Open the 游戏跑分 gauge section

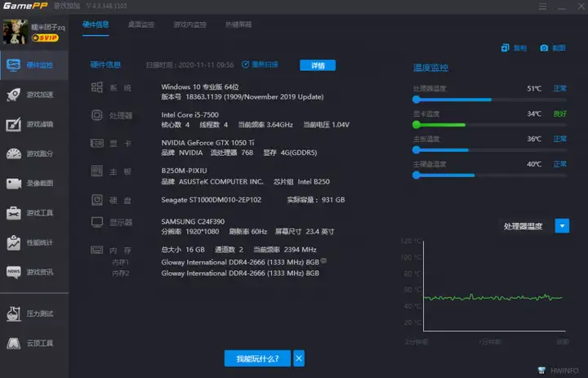34,153
